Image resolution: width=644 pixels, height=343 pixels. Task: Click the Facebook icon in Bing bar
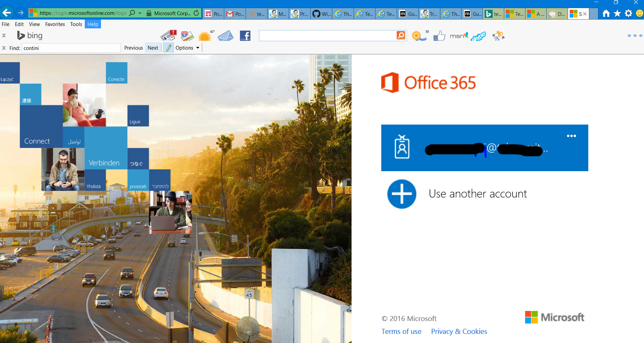coord(245,36)
